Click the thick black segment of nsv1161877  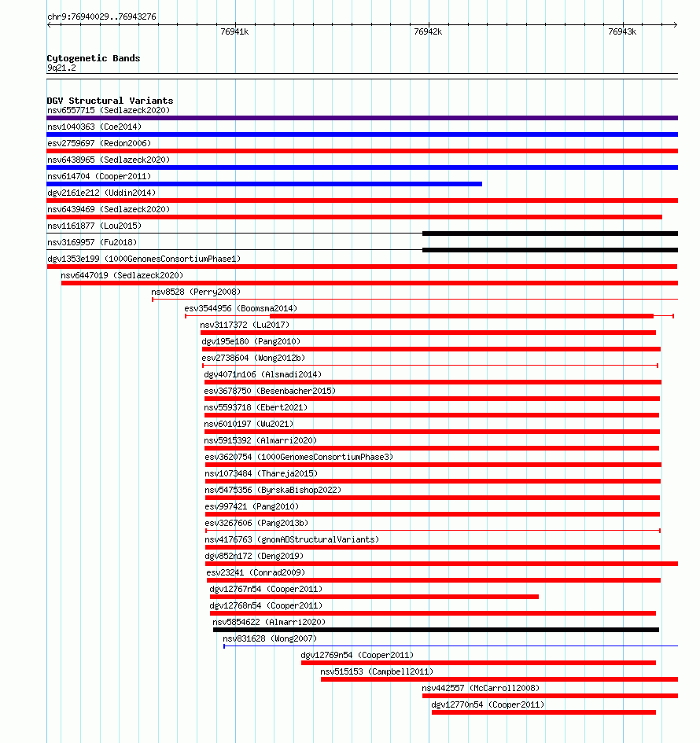tap(551, 234)
